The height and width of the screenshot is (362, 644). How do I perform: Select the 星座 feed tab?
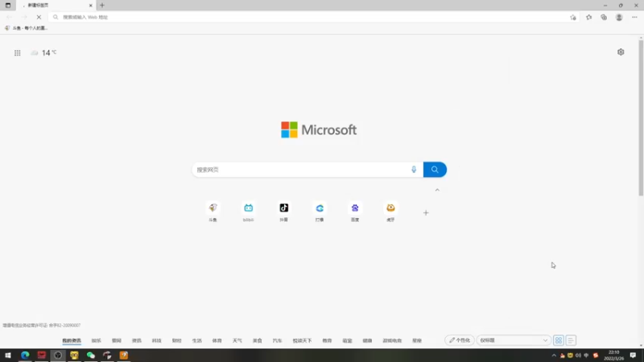(417, 340)
